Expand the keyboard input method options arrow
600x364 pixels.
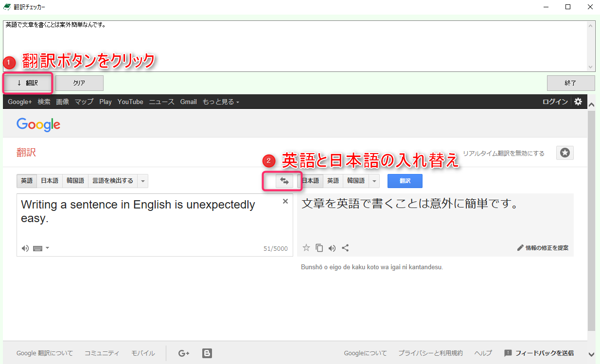(x=47, y=248)
